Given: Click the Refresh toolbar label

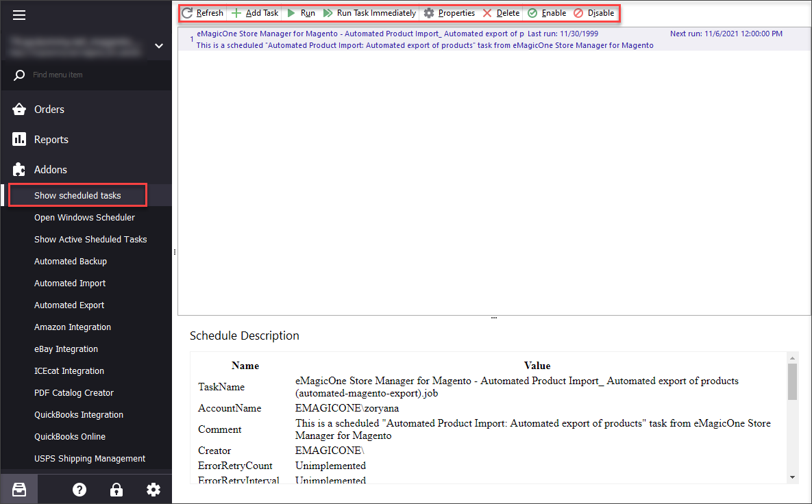Looking at the screenshot, I should click(210, 13).
